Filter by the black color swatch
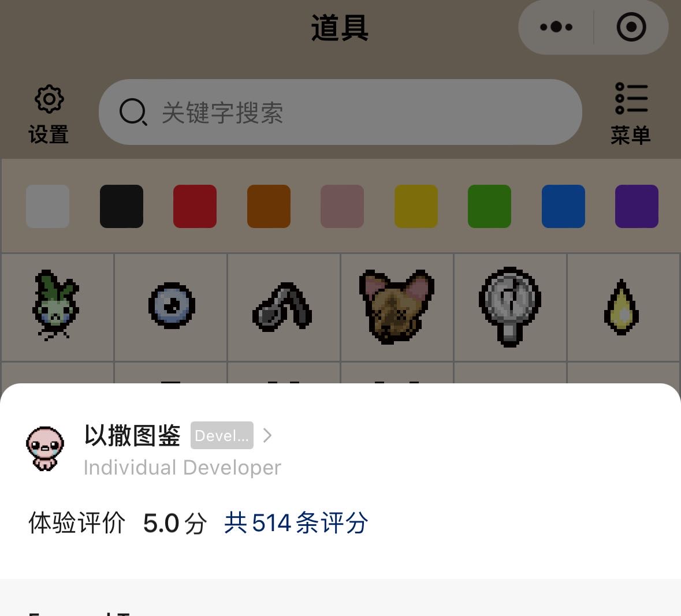Screen dimensions: 681x616 (122, 206)
